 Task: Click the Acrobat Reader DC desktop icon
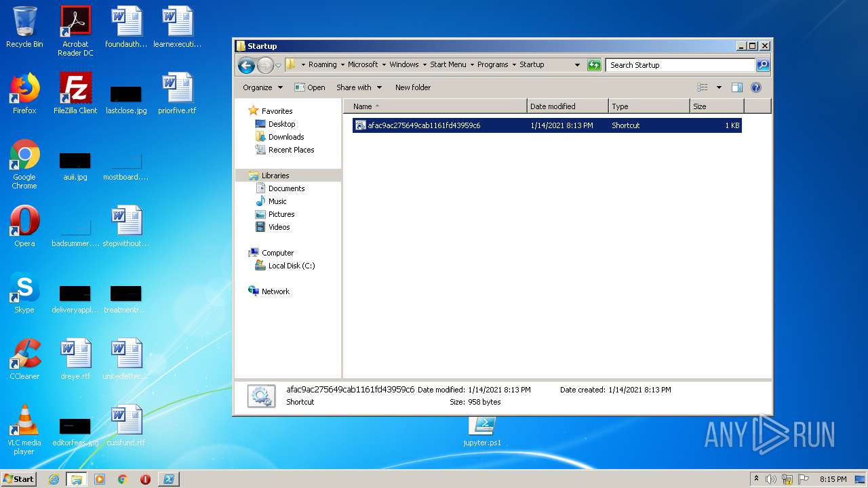point(75,31)
